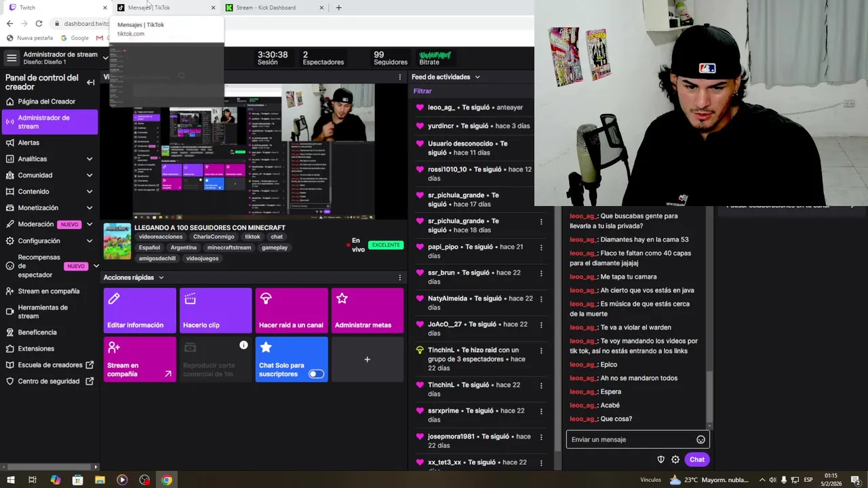Click the info icon on Reproducir corte comercial
This screenshot has height=488, width=868.
tap(243, 345)
